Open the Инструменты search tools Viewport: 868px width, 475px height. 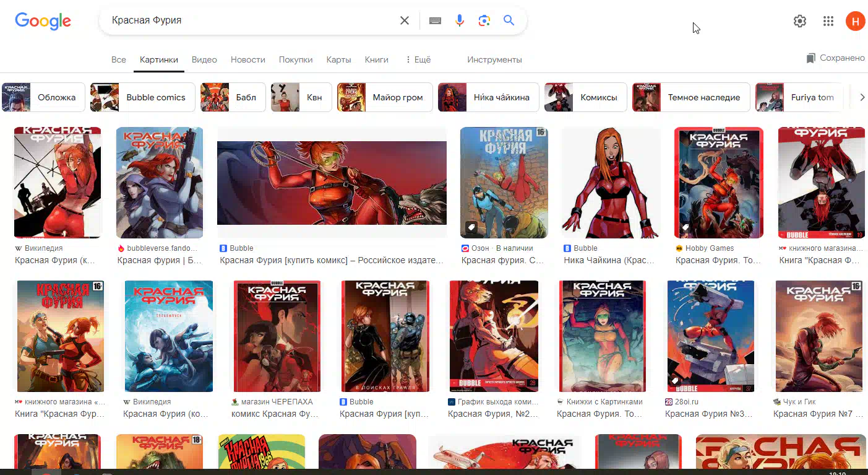click(495, 59)
